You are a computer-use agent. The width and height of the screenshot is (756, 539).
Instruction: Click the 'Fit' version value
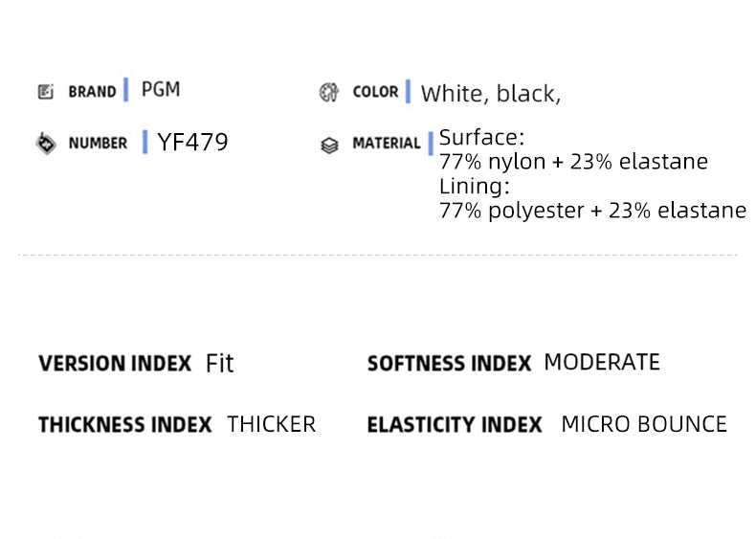pyautogui.click(x=219, y=364)
